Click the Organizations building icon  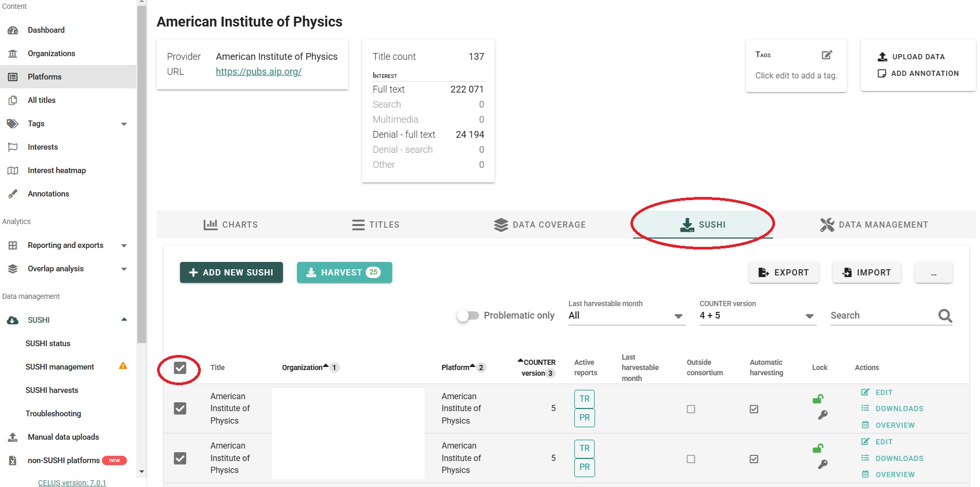tap(13, 54)
